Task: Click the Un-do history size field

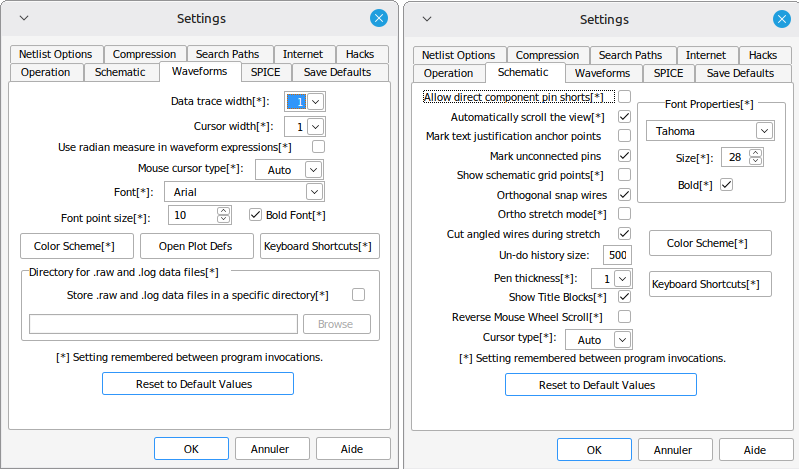Action: (617, 255)
